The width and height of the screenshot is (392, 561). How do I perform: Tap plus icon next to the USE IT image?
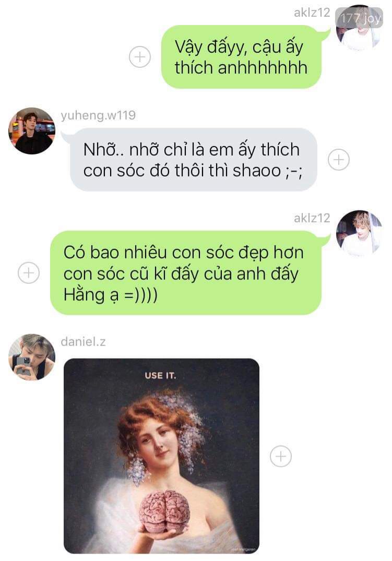click(281, 456)
